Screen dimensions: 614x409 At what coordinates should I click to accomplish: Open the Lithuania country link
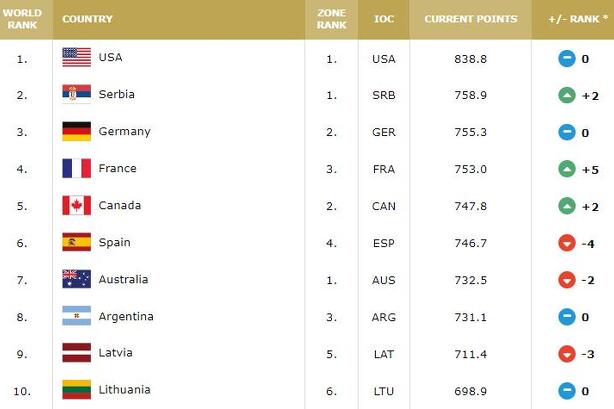pos(124,390)
